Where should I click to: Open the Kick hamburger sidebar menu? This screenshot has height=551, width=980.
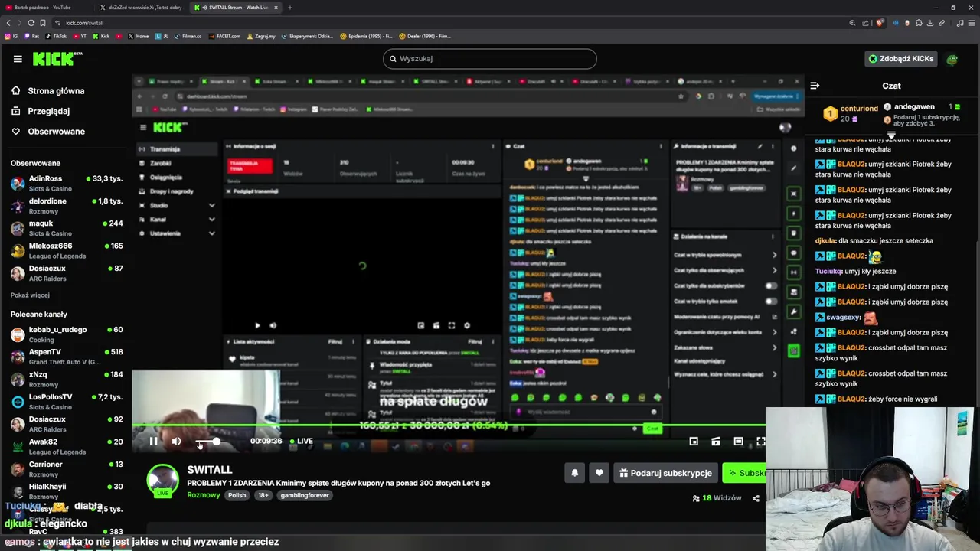pos(18,59)
